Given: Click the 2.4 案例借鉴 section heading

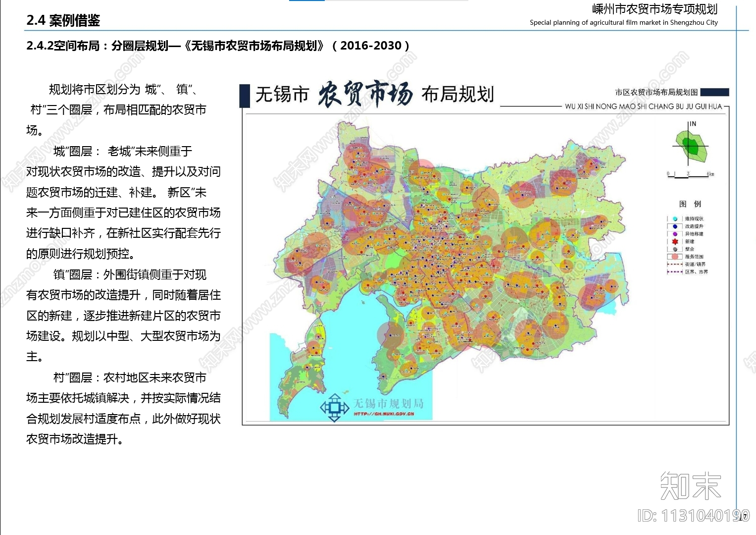Looking at the screenshot, I should click(x=63, y=20).
